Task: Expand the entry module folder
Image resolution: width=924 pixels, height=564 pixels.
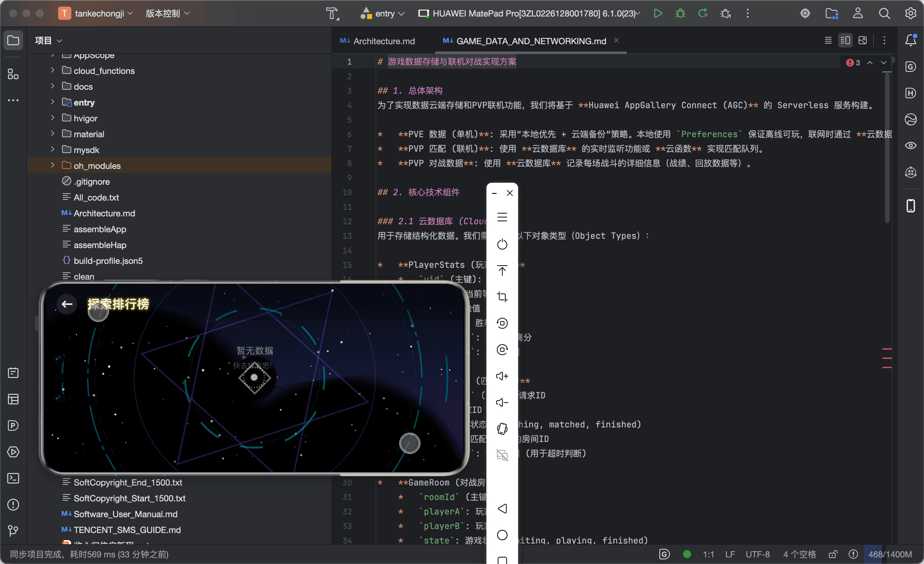Action: tap(52, 102)
